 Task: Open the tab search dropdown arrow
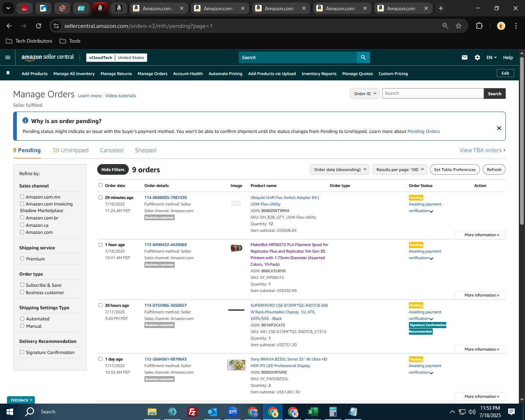[x=8, y=8]
